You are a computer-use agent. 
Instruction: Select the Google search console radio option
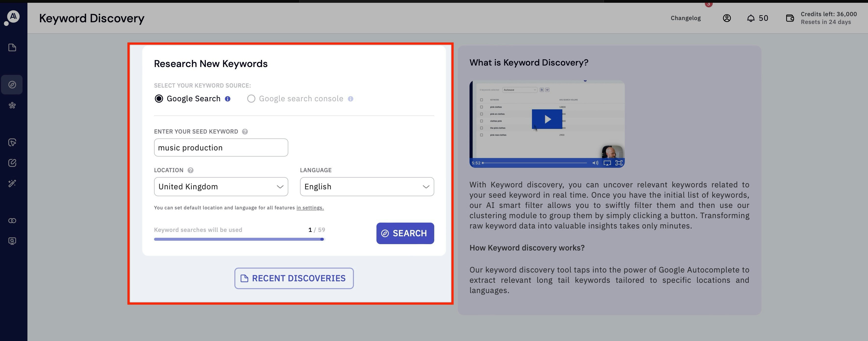pos(251,99)
